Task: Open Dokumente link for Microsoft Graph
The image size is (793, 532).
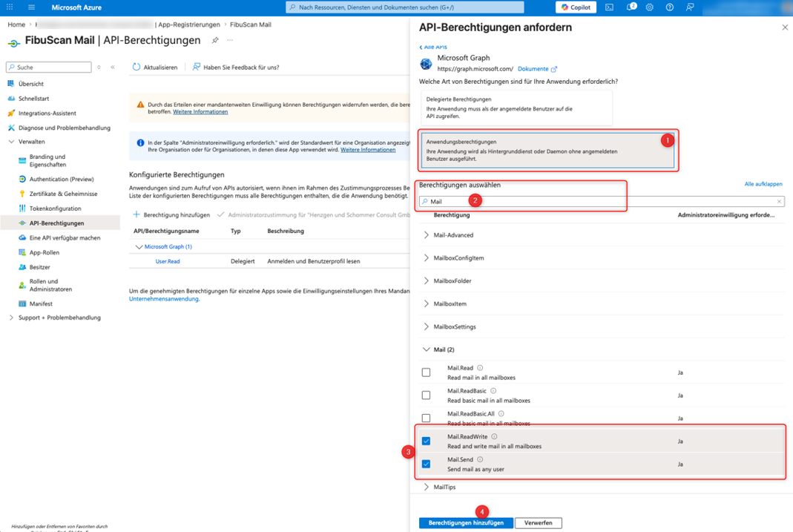Action: [x=536, y=69]
